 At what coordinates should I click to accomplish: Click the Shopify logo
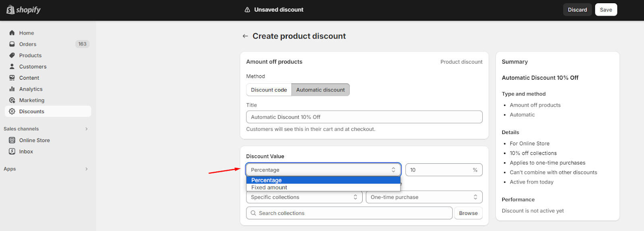[x=24, y=10]
